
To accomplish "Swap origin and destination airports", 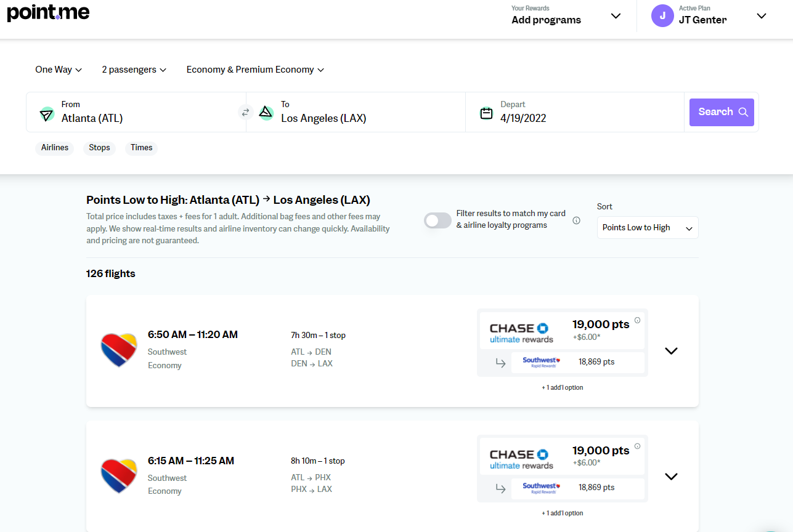I will 245,112.
